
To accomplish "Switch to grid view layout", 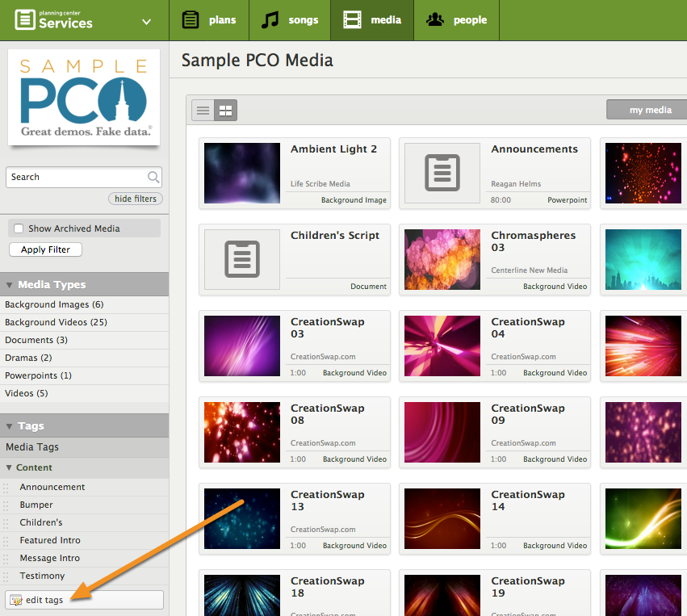I will 226,111.
